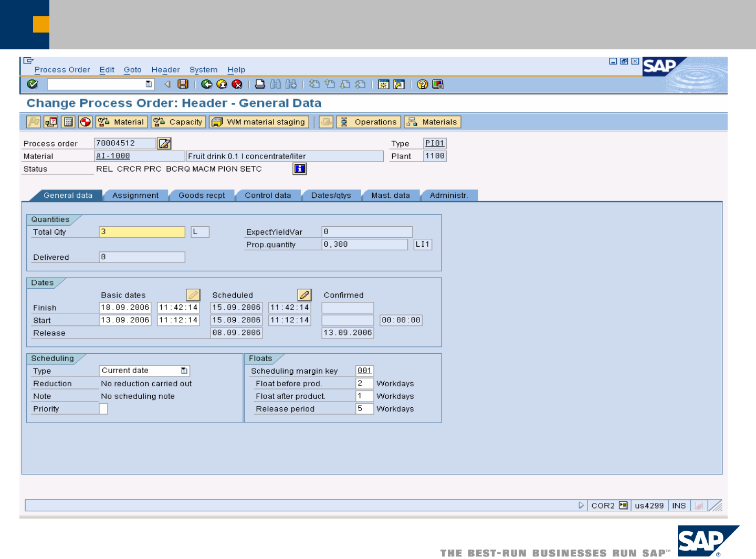Switch to the Assignment tab
This screenshot has height=559, width=756.
click(x=135, y=195)
